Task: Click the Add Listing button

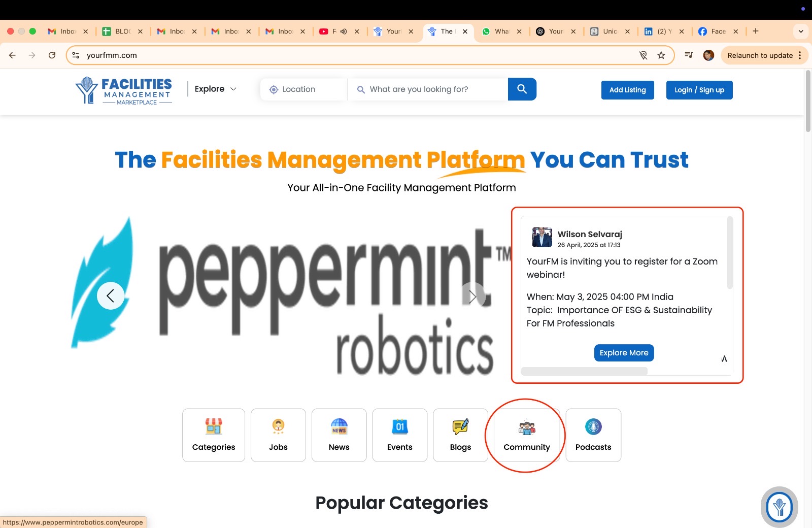Action: pyautogui.click(x=628, y=90)
